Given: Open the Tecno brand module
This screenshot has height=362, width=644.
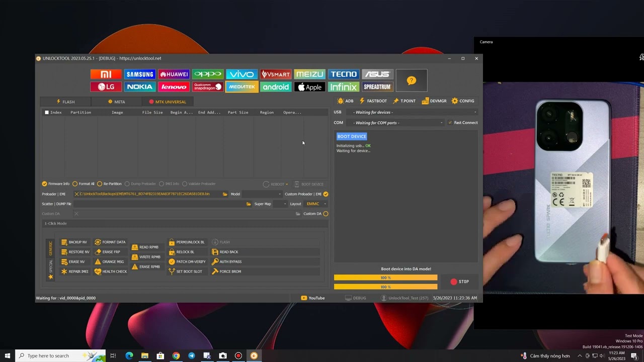Looking at the screenshot, I should tap(344, 74).
